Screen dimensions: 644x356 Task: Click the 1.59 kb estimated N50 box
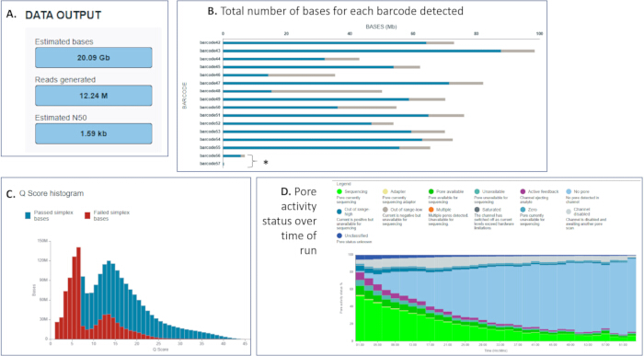pos(94,133)
